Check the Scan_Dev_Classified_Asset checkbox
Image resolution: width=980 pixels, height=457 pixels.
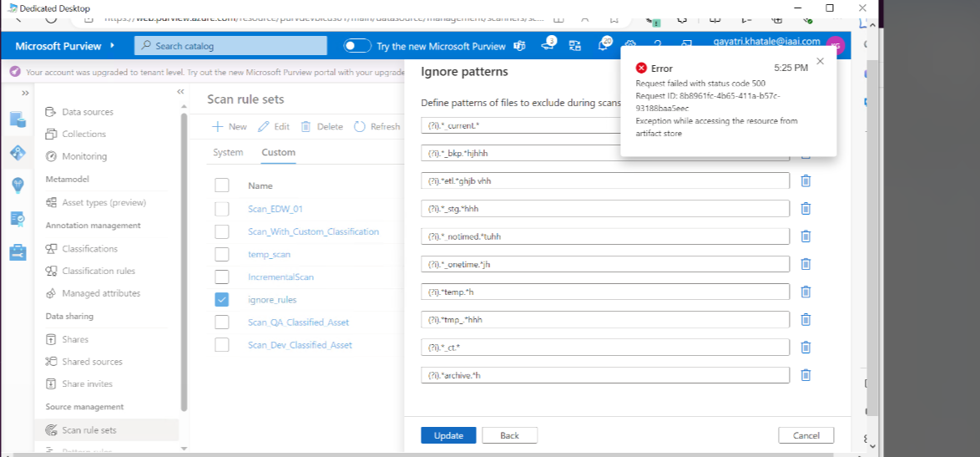click(222, 344)
